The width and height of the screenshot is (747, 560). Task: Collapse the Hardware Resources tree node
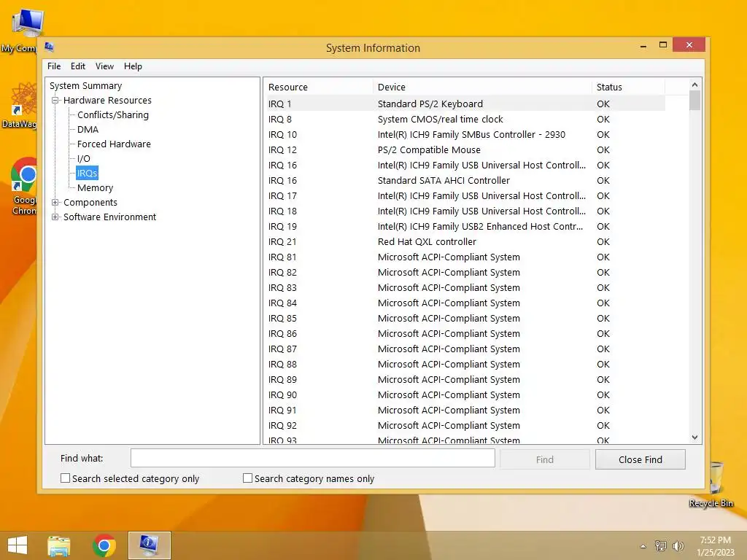pos(55,101)
